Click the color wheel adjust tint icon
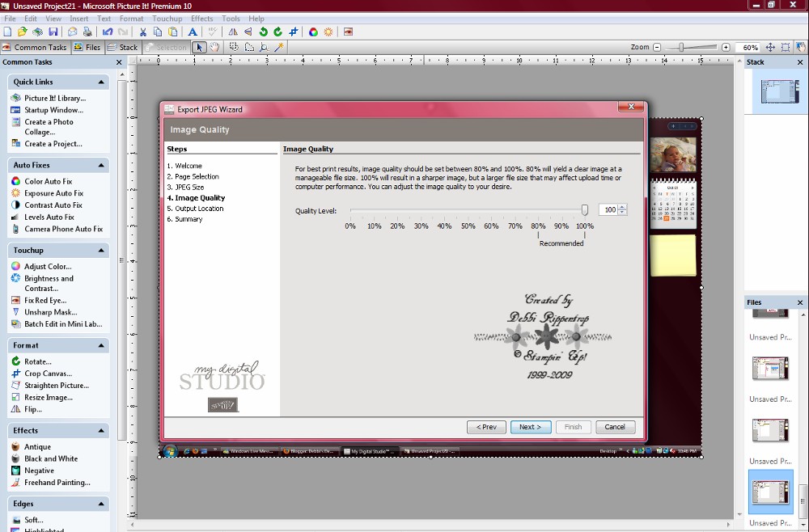The width and height of the screenshot is (809, 532). (313, 32)
